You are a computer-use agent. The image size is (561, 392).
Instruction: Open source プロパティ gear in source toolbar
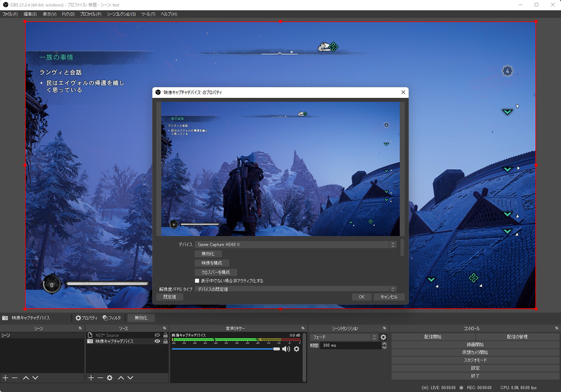tap(86, 318)
